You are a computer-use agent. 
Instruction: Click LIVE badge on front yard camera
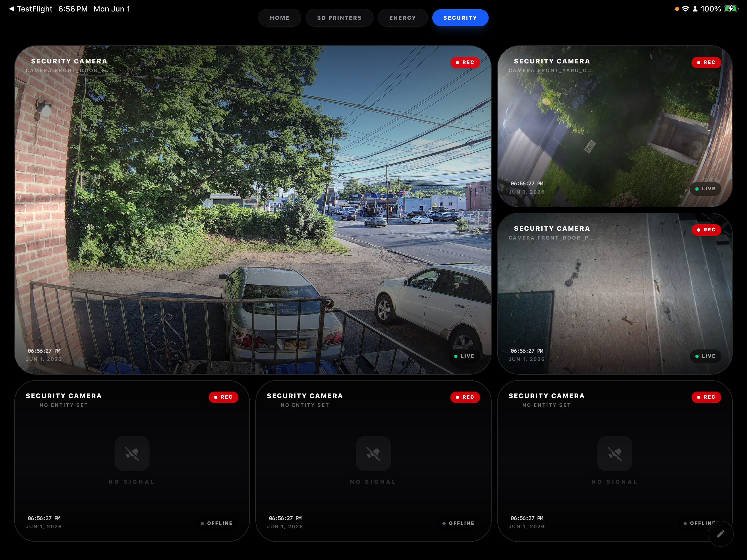pos(705,189)
